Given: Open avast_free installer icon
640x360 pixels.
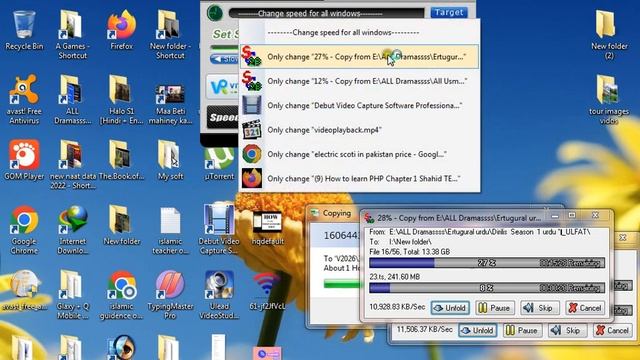Looking at the screenshot, I should (x=24, y=291).
